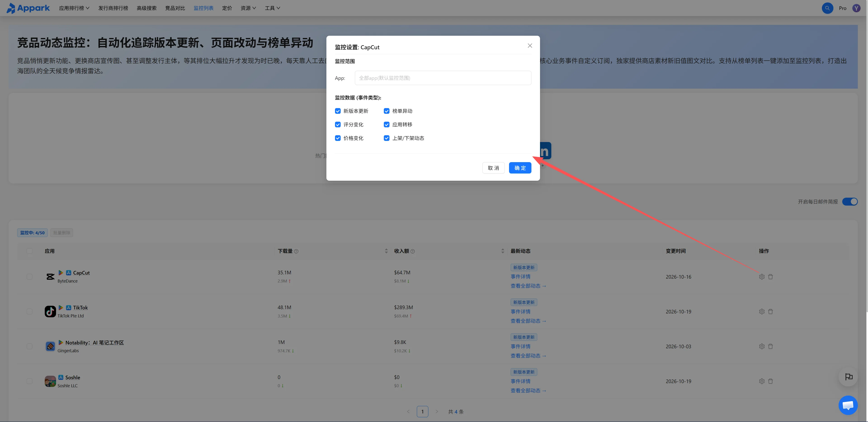Click info icon next to 下载量
The width and height of the screenshot is (868, 422).
(296, 251)
